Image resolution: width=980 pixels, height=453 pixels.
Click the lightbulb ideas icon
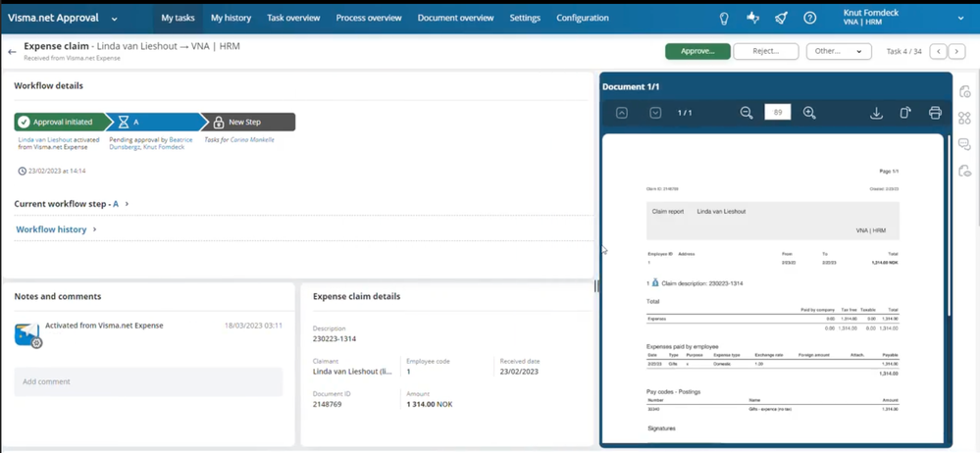(x=724, y=18)
